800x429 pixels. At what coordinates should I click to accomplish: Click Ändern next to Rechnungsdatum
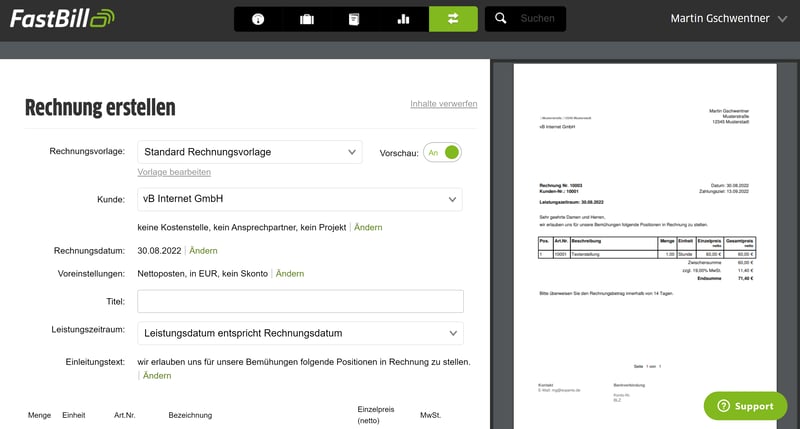(x=202, y=251)
